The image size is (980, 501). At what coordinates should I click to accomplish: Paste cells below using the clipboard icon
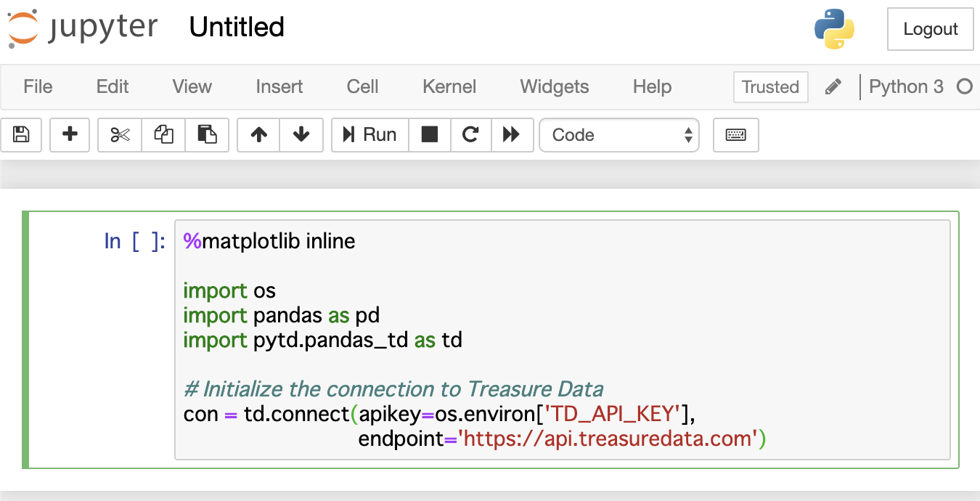(207, 135)
